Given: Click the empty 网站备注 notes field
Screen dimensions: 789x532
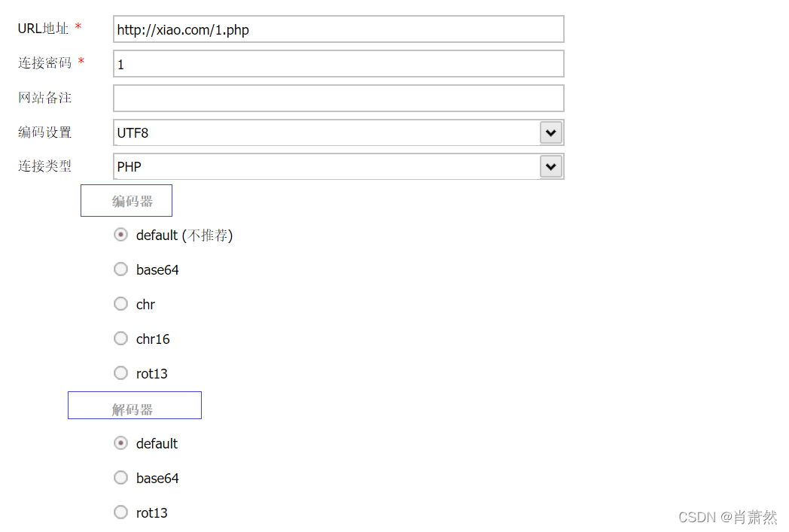Looking at the screenshot, I should click(x=338, y=98).
